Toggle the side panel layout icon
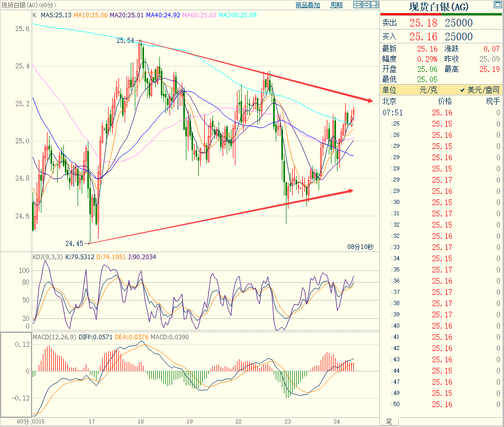 point(374,5)
